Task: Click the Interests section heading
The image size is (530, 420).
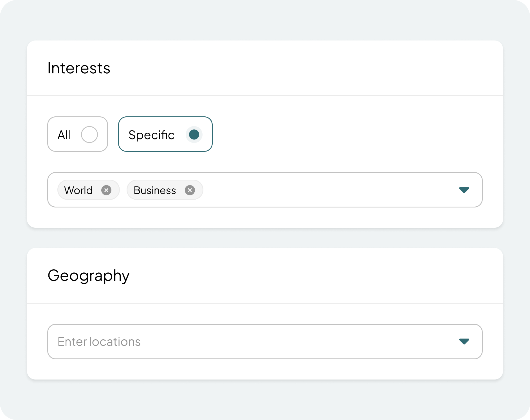Action: pyautogui.click(x=79, y=68)
